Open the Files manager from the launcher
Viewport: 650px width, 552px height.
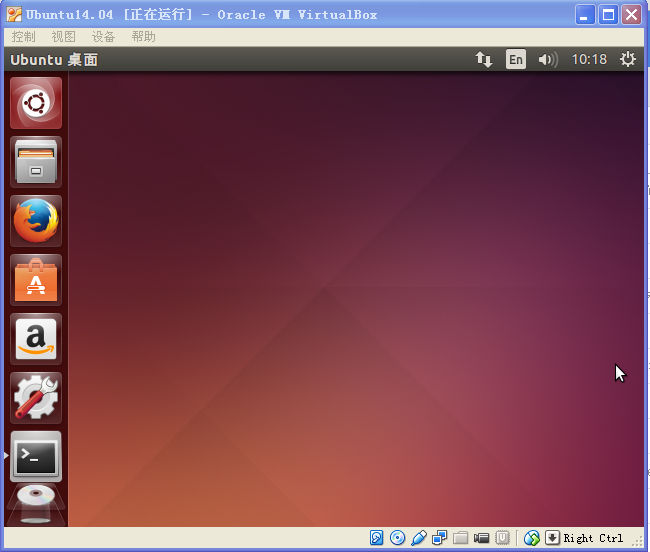36,162
